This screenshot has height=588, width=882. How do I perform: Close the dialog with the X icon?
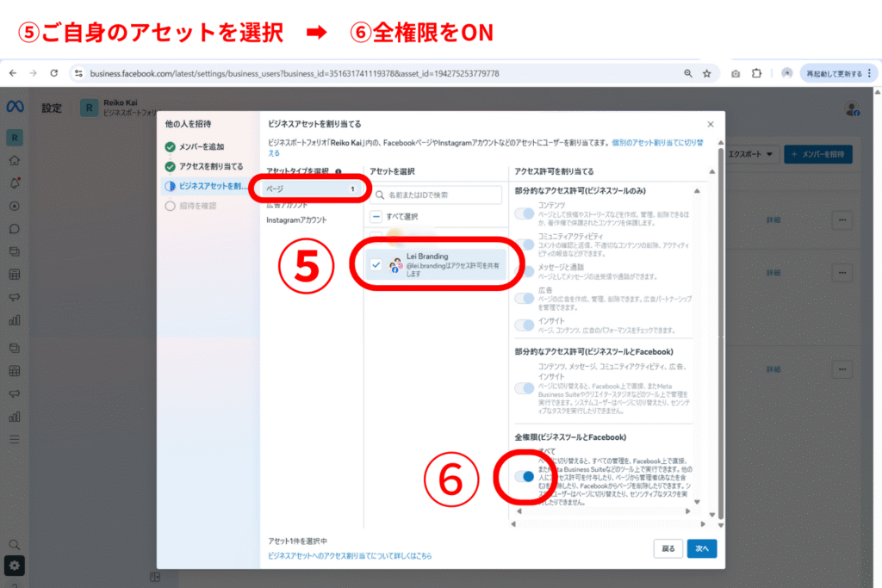(710, 125)
